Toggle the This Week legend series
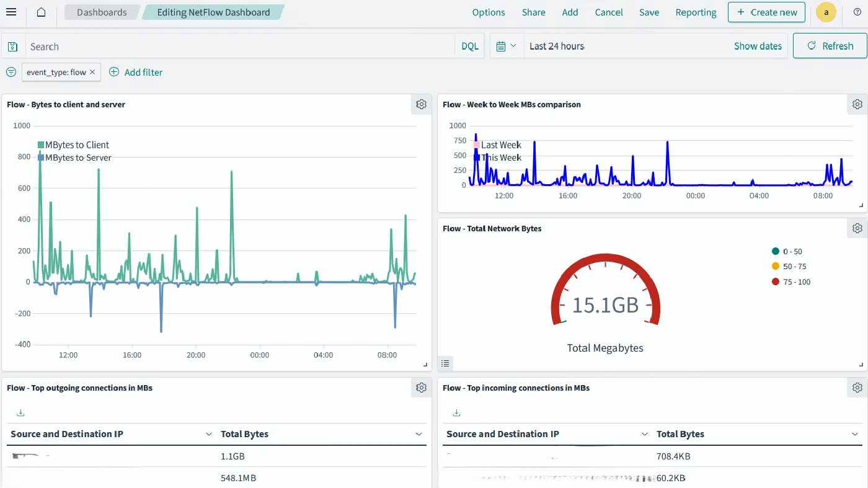 [x=497, y=157]
